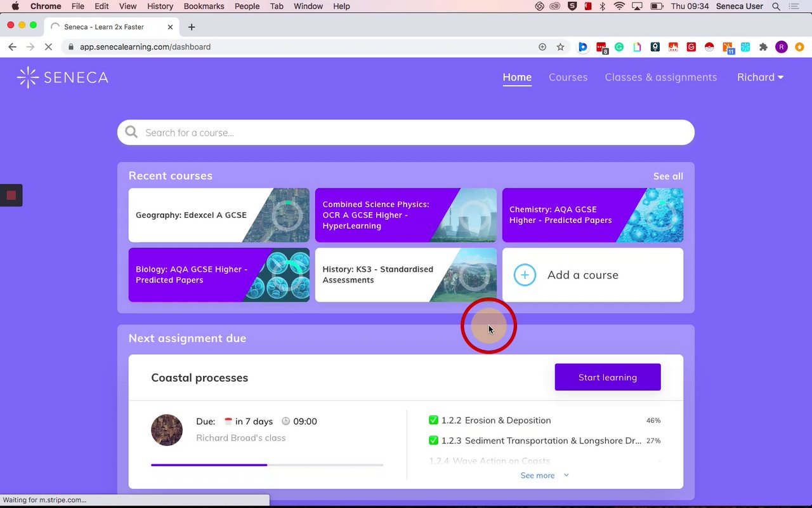Viewport: 812px width, 508px height.
Task: Open a new tab with plus button
Action: click(x=192, y=27)
